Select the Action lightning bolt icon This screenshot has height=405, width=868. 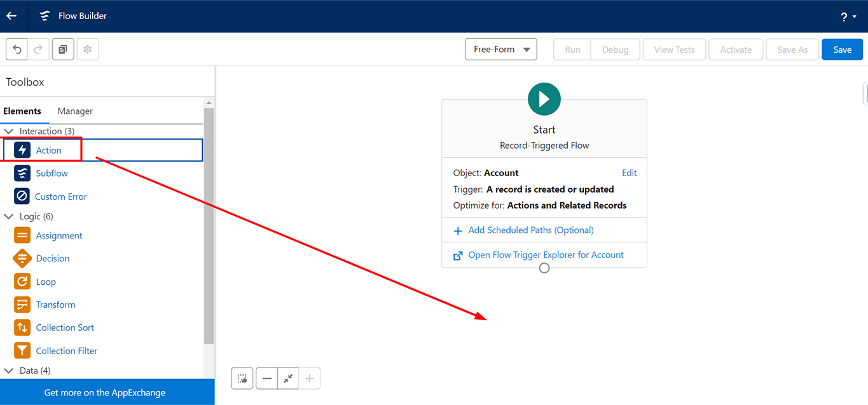(22, 150)
